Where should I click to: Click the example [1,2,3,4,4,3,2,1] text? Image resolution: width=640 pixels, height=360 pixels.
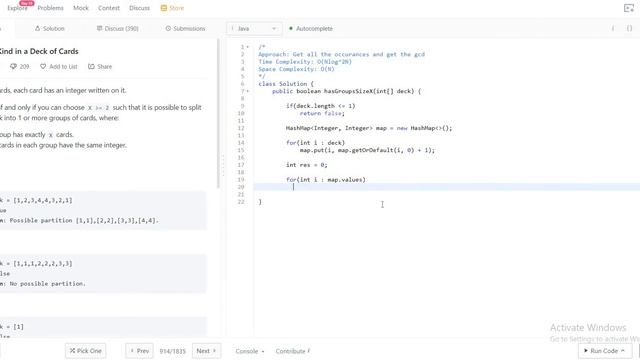tap(42, 200)
